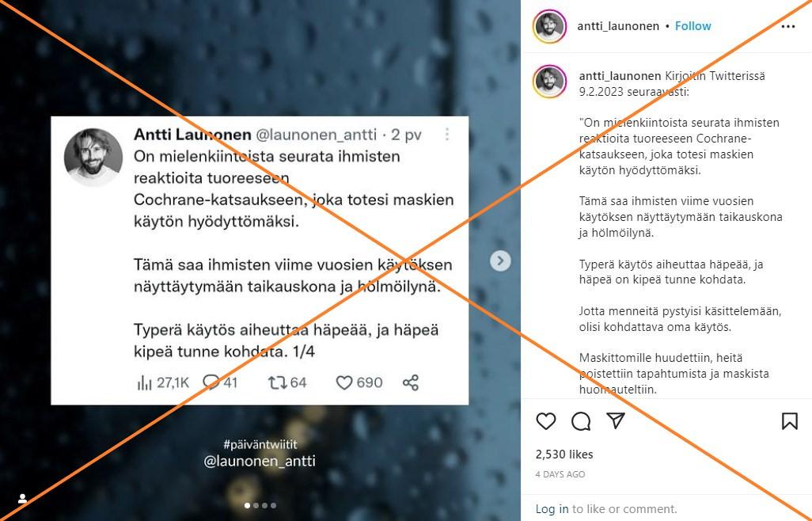Go to next carousel slide arrow
The width and height of the screenshot is (812, 521).
pyautogui.click(x=500, y=260)
